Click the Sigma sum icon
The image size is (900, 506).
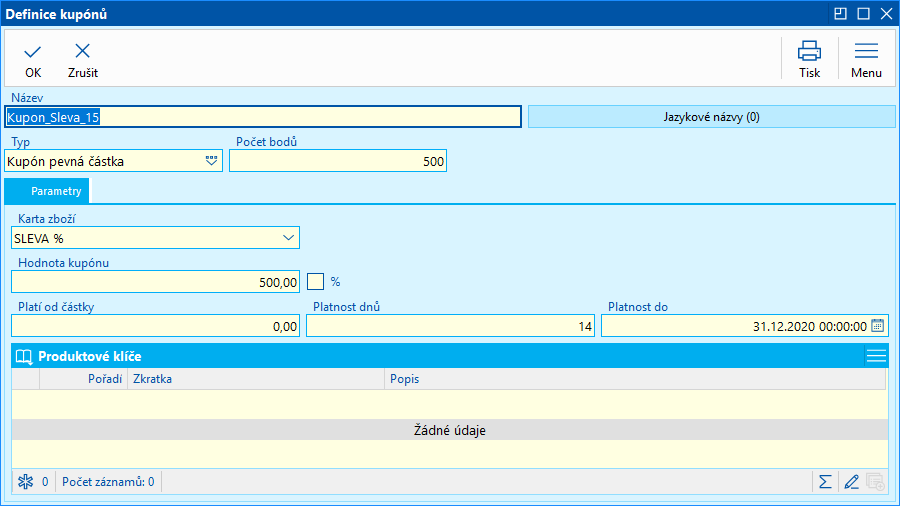[x=825, y=482]
